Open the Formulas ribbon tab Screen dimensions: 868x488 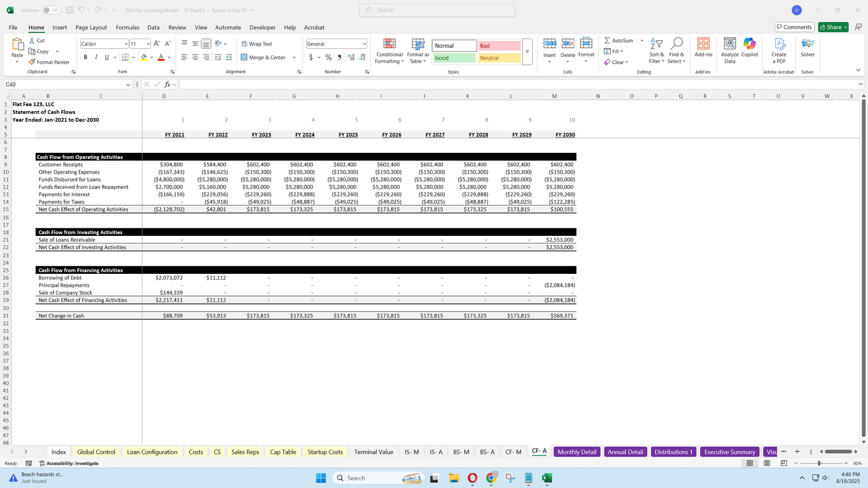click(127, 28)
